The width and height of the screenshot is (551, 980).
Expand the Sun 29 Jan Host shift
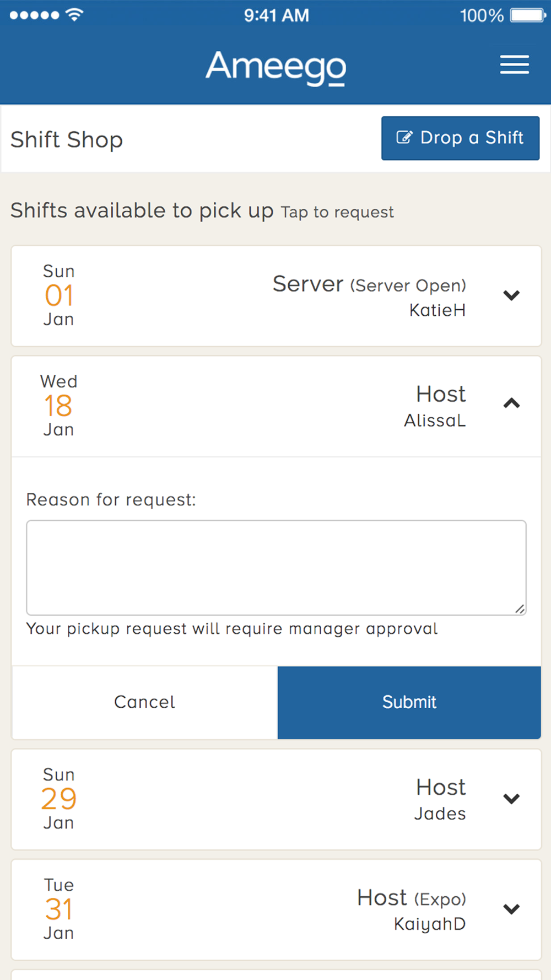[511, 799]
